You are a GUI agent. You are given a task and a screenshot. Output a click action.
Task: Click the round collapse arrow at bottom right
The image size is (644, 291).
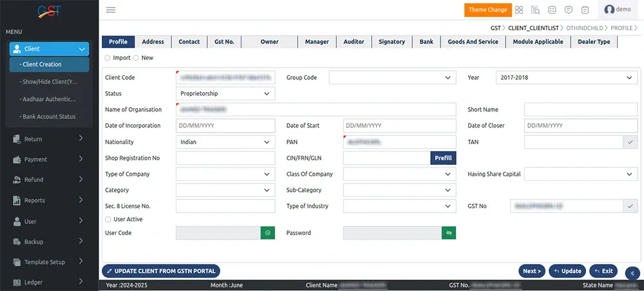pyautogui.click(x=632, y=273)
